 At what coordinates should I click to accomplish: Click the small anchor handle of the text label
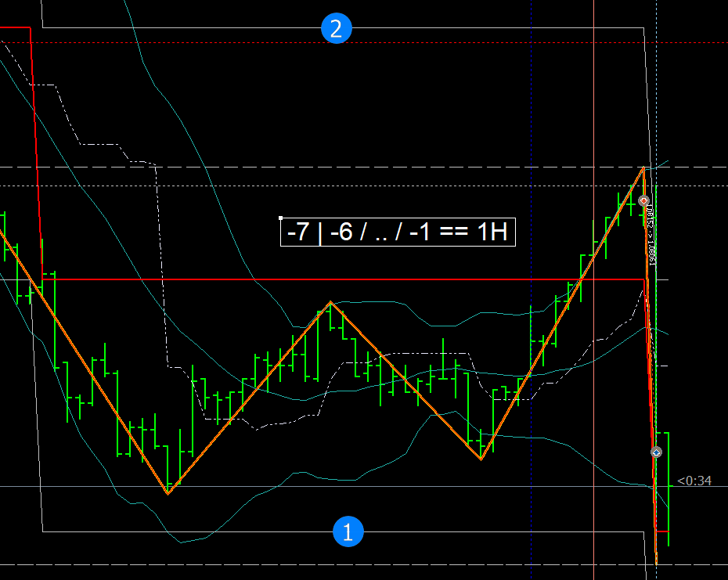pos(281,218)
